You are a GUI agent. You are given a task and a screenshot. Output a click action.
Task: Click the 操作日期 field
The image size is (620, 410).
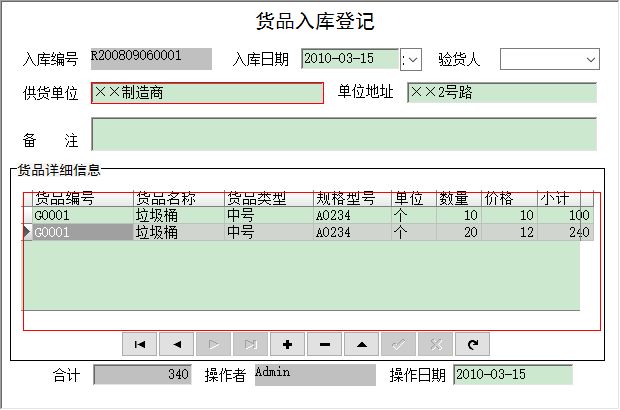[513, 374]
